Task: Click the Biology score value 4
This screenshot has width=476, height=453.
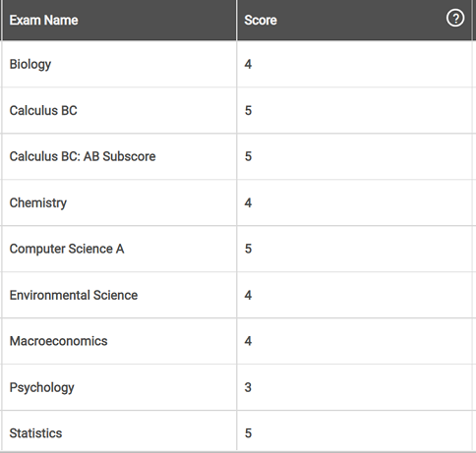Action: coord(248,64)
